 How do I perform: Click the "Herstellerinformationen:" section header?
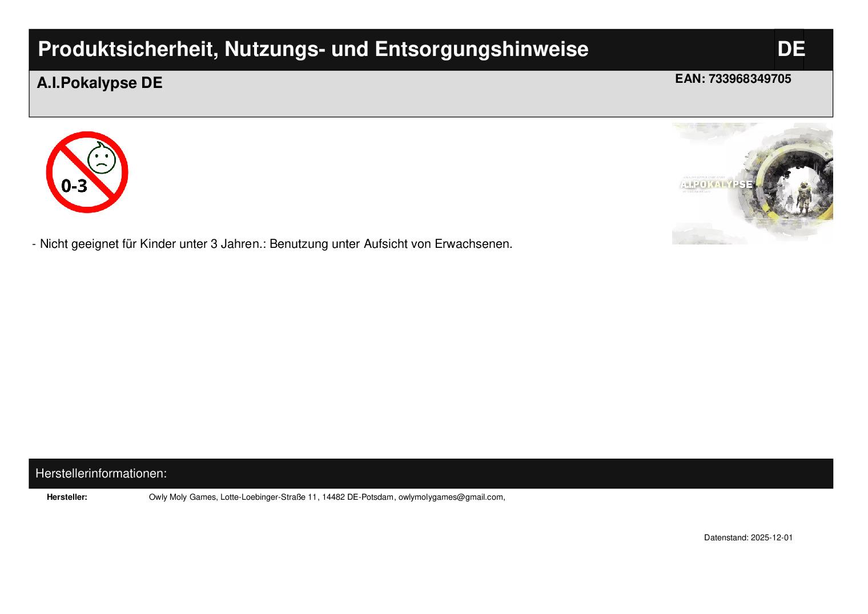tap(101, 473)
